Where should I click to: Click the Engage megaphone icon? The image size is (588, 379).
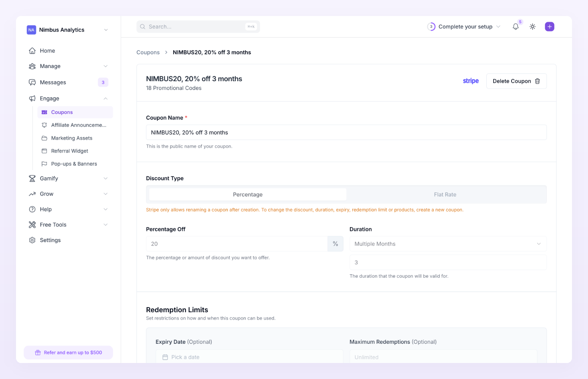32,98
